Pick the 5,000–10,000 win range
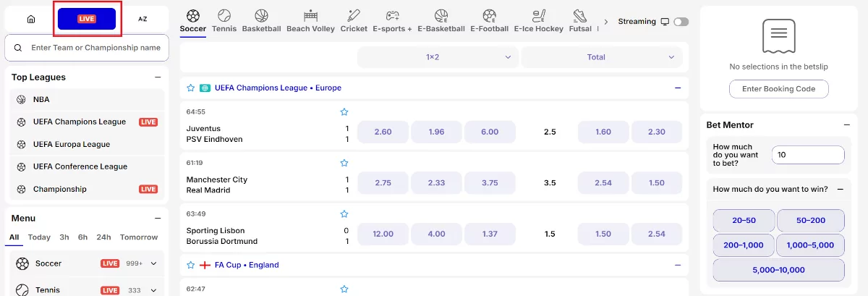This screenshot has width=868, height=296. click(x=779, y=270)
